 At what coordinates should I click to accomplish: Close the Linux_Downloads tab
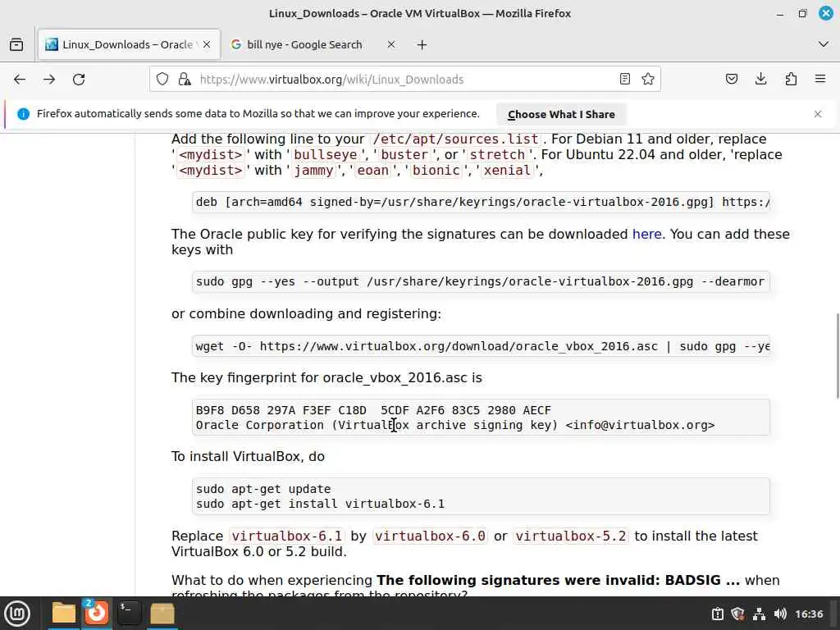[207, 44]
